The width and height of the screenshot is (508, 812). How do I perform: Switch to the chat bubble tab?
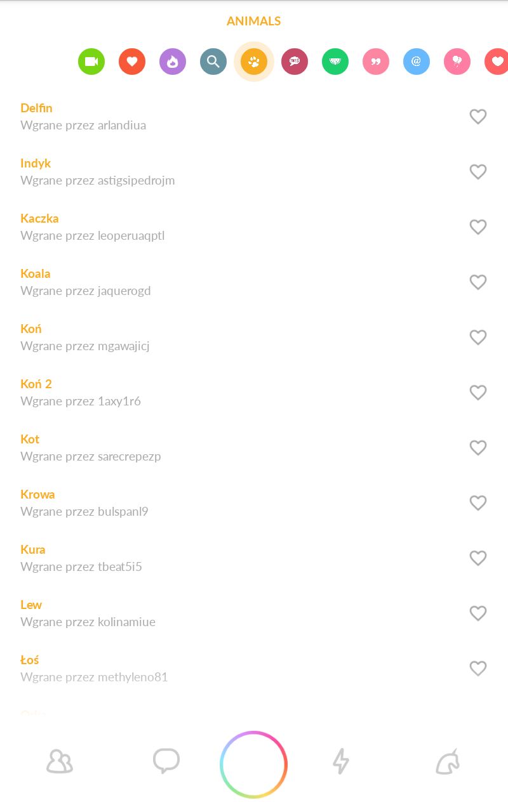(166, 761)
